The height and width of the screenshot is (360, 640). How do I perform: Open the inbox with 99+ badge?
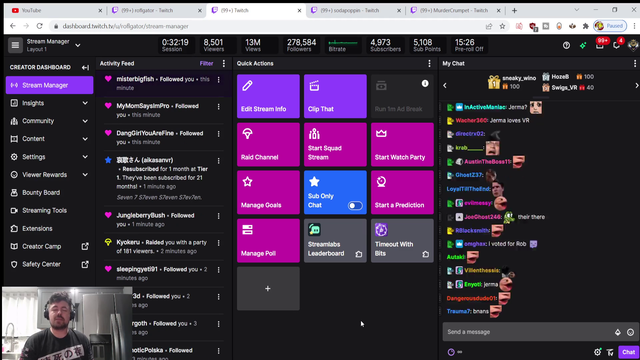pos(600,44)
